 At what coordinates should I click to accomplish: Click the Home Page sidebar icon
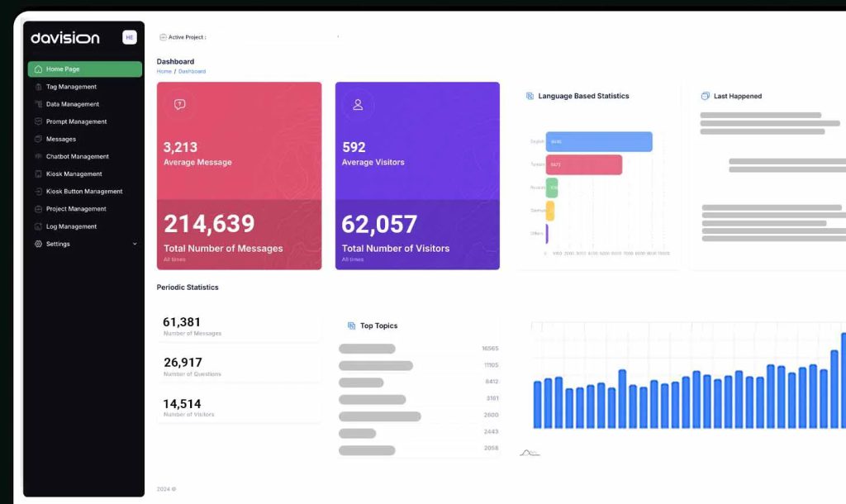[x=38, y=69]
